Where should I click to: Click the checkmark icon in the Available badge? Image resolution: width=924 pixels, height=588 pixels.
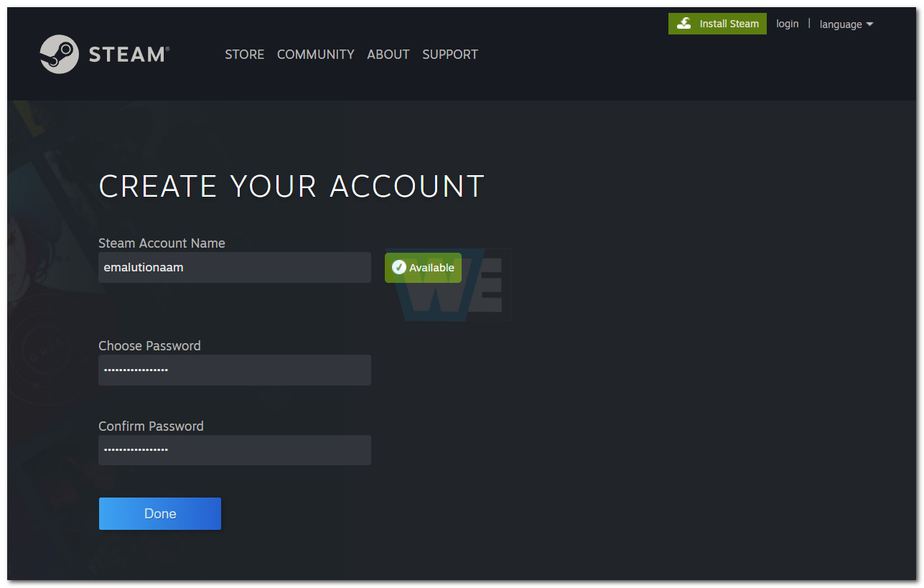coord(400,267)
